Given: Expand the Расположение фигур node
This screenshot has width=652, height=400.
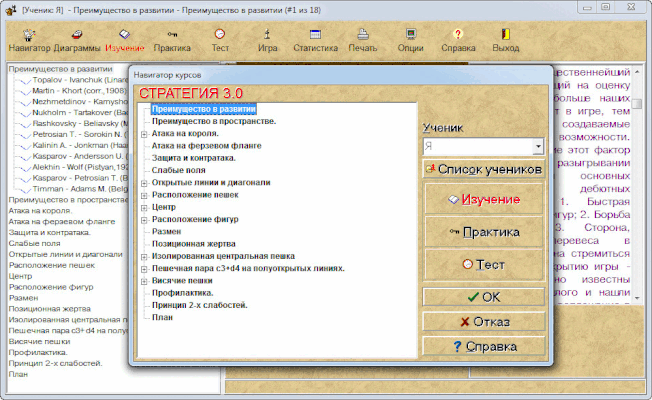Looking at the screenshot, I should click(144, 220).
